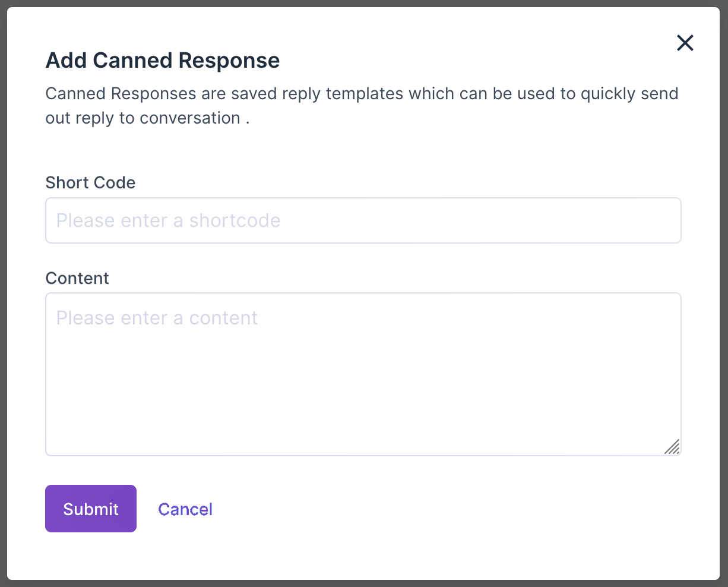Click the Short Code field label
Screen dimensions: 728x587
coord(90,182)
